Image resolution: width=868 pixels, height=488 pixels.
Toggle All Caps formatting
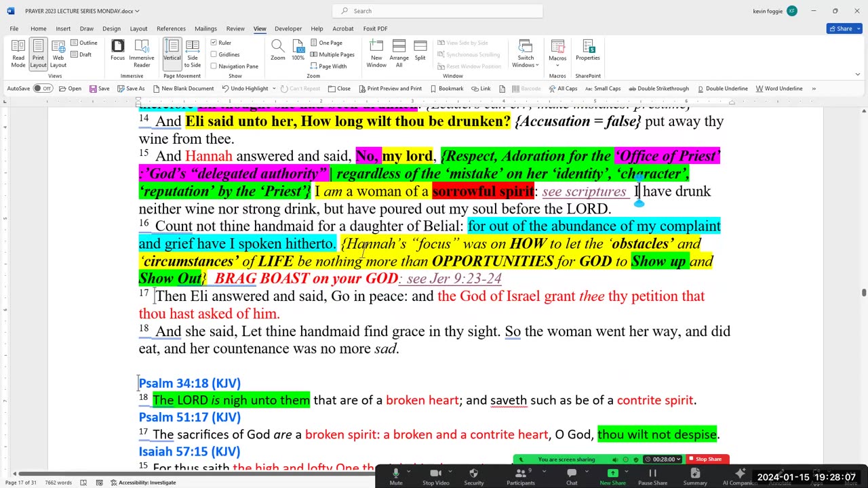pyautogui.click(x=563, y=88)
